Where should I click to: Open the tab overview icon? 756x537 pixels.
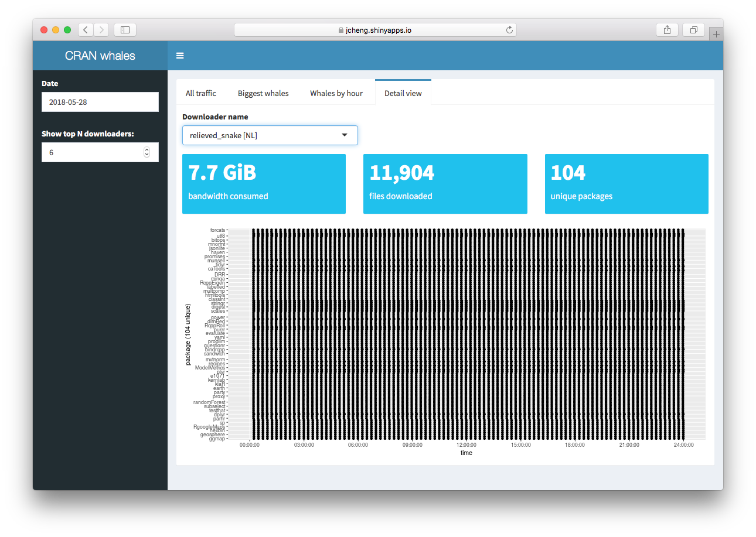click(693, 29)
